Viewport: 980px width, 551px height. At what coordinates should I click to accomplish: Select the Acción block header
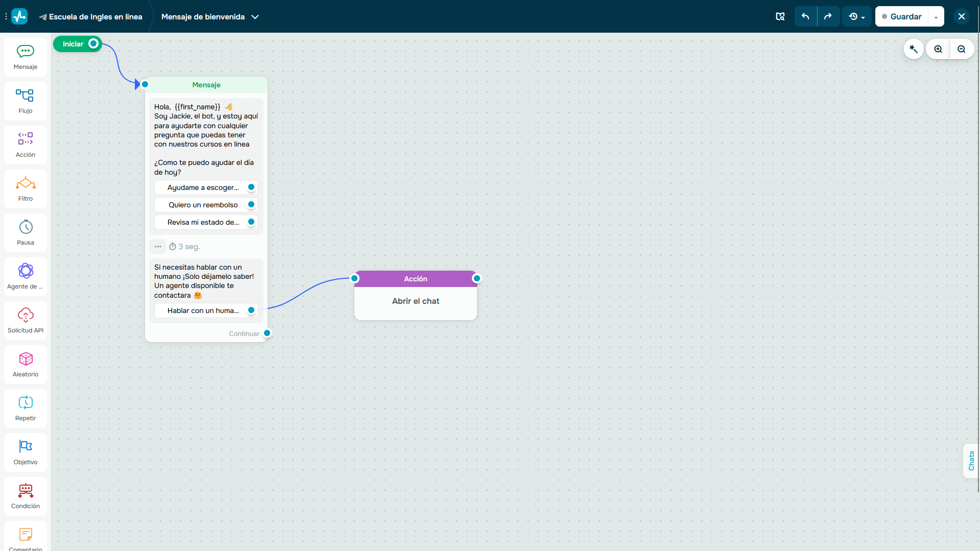point(416,279)
